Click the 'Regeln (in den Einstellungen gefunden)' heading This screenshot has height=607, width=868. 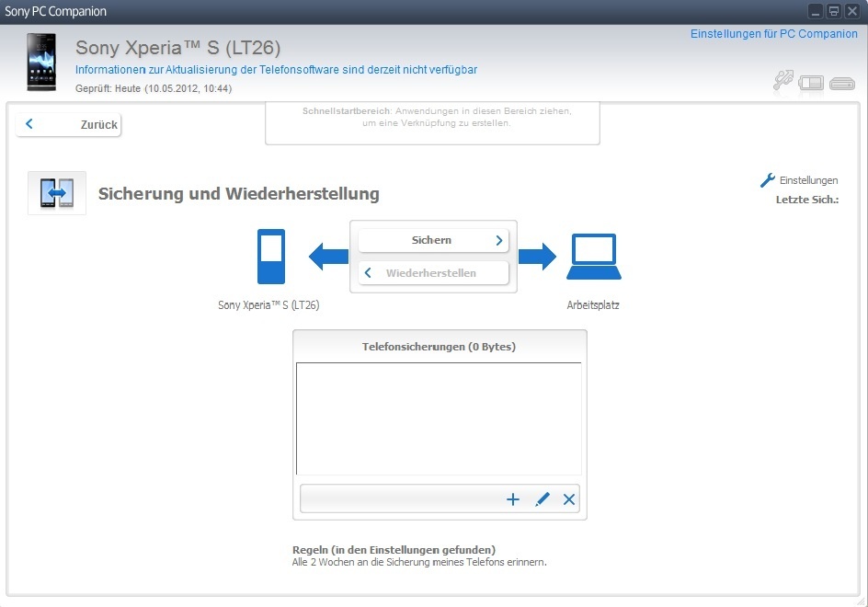(394, 550)
